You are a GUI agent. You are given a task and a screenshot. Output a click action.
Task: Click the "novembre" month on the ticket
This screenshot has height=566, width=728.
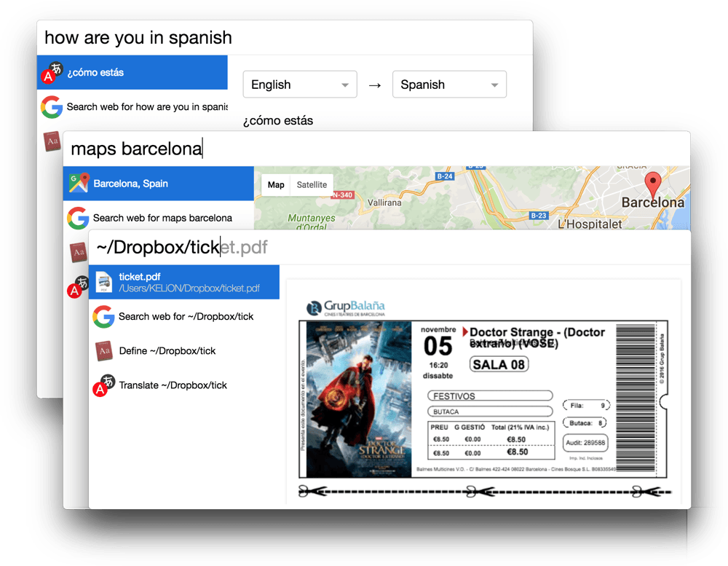coord(438,329)
